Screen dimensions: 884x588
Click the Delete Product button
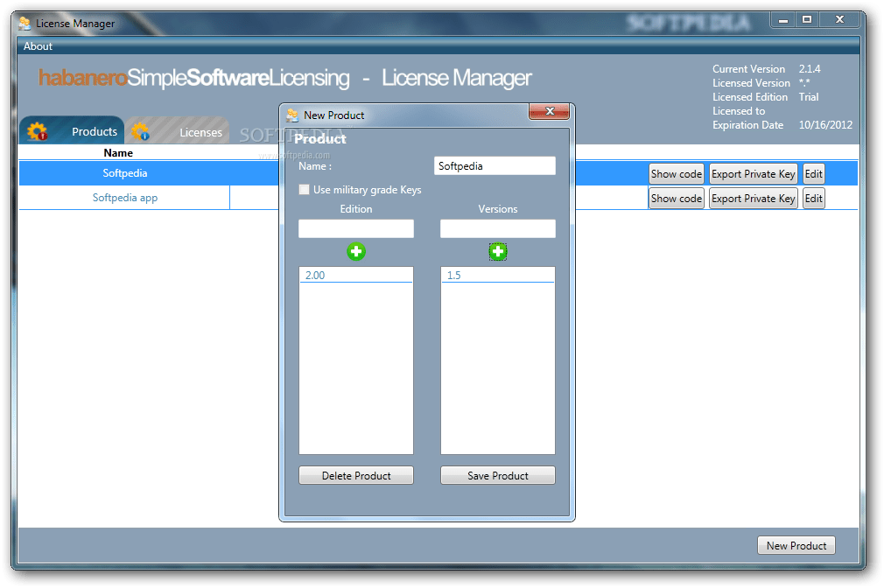[x=355, y=475]
